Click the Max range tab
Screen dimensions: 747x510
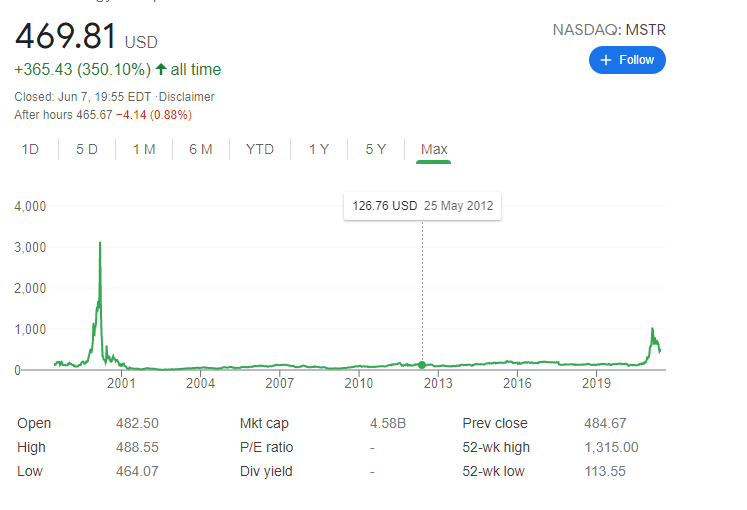(x=434, y=149)
